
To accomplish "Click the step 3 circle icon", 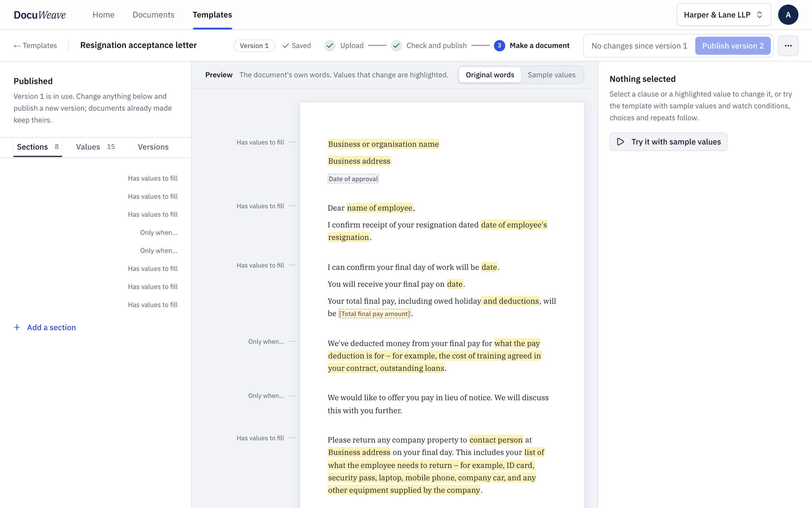I will [x=499, y=46].
